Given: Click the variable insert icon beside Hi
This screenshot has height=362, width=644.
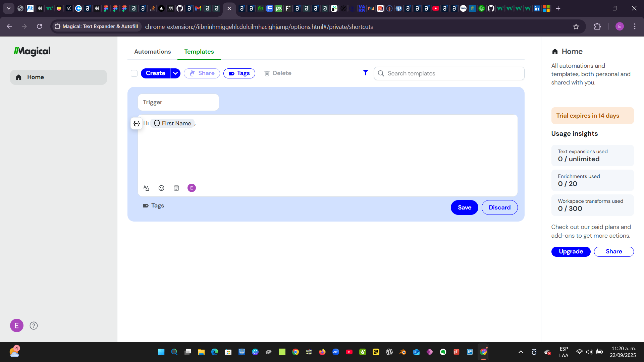Looking at the screenshot, I should tap(137, 124).
